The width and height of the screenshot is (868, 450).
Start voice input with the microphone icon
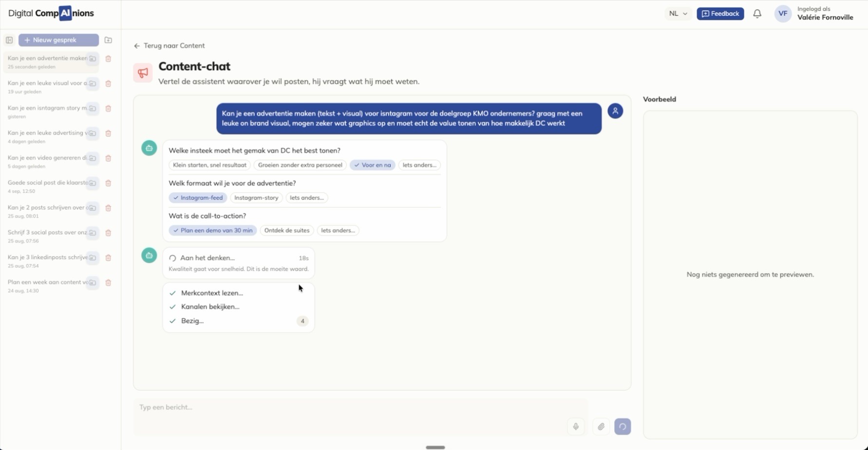[x=576, y=427]
